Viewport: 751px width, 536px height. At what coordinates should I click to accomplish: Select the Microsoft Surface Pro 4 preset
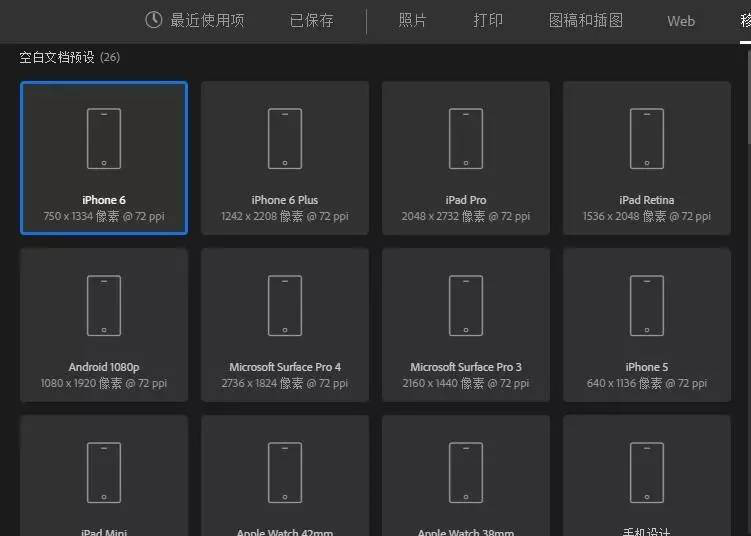(x=285, y=325)
